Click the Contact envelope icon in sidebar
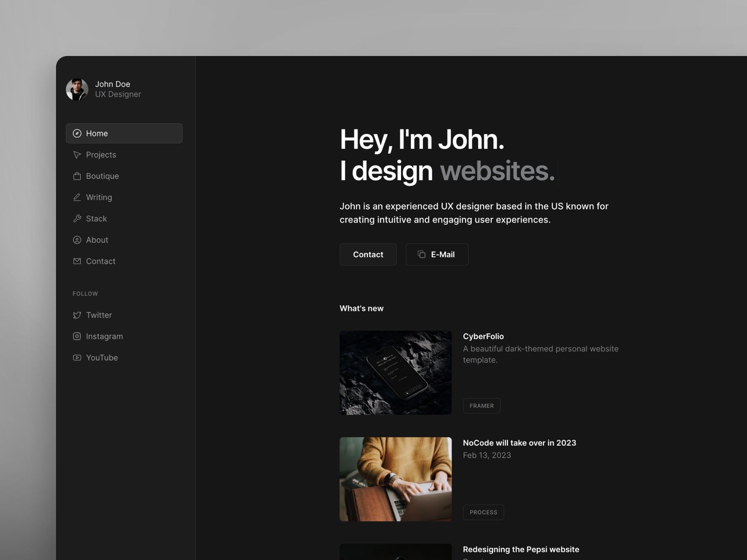 [77, 261]
